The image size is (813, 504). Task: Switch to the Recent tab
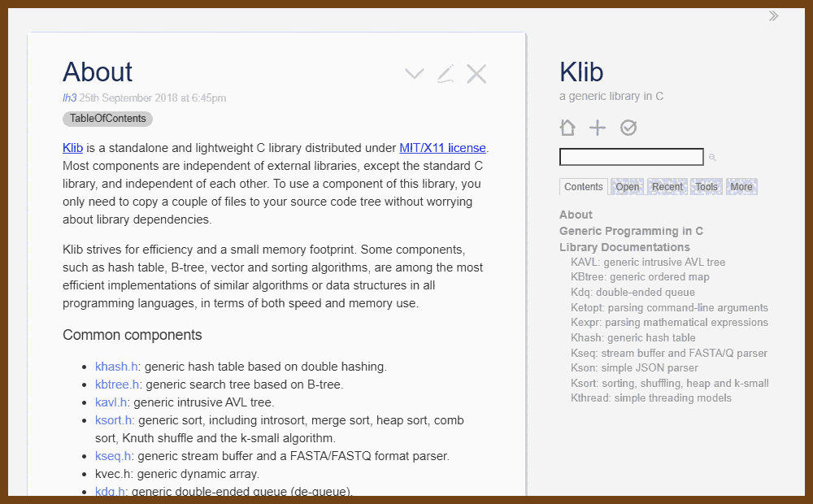point(667,187)
